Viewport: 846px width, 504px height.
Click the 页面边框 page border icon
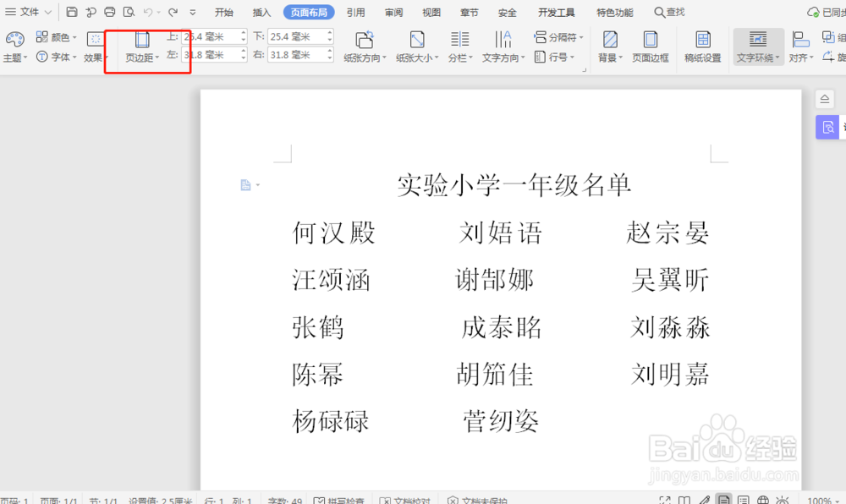click(650, 40)
